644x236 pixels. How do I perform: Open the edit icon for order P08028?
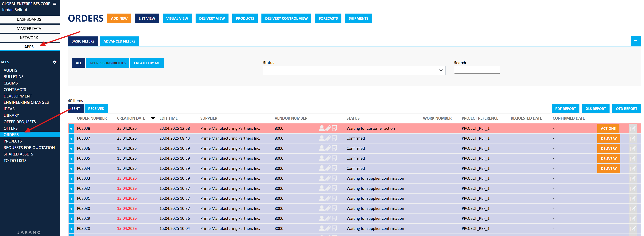click(633, 229)
